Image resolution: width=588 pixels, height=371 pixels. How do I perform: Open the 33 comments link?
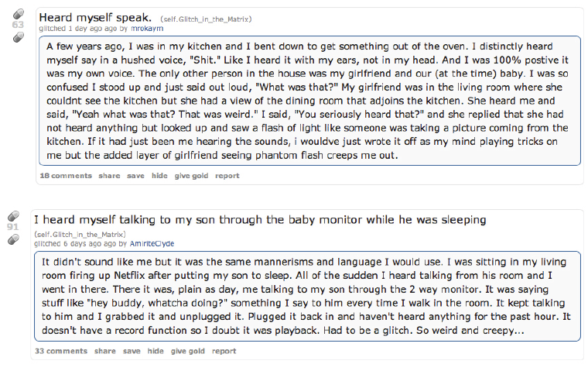[61, 351]
